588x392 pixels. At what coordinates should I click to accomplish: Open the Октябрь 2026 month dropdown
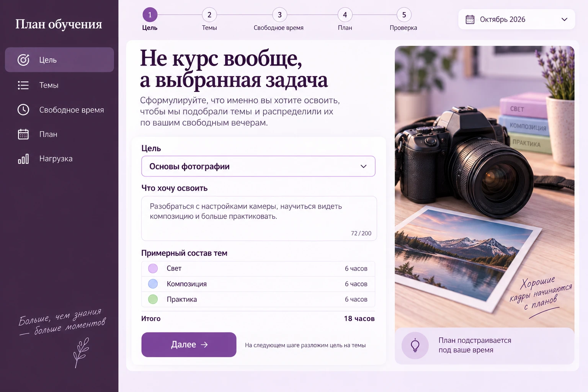(x=517, y=20)
